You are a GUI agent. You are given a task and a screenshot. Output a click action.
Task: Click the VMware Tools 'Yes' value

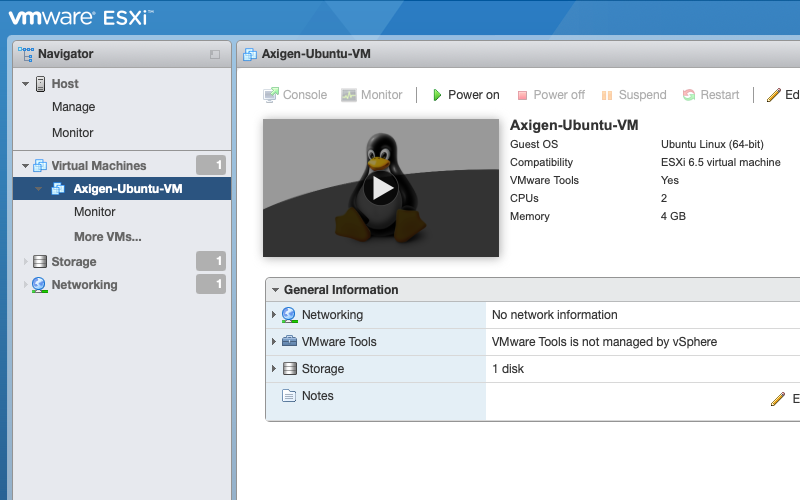click(x=669, y=181)
